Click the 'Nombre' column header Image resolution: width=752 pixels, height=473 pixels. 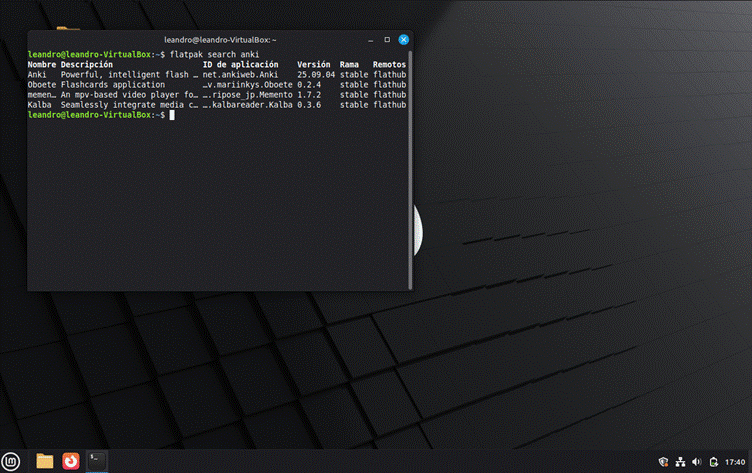42,65
